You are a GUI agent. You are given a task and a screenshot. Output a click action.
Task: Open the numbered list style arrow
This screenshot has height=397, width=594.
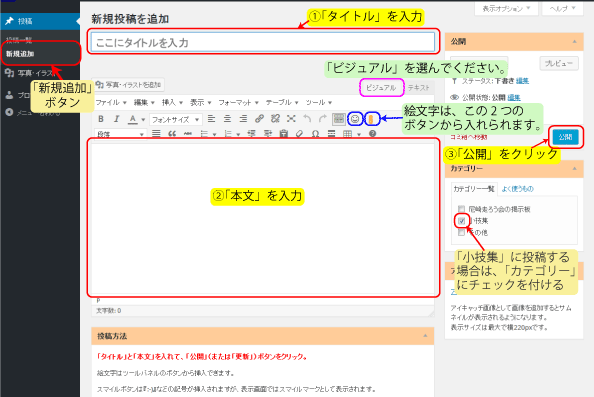[x=238, y=134]
